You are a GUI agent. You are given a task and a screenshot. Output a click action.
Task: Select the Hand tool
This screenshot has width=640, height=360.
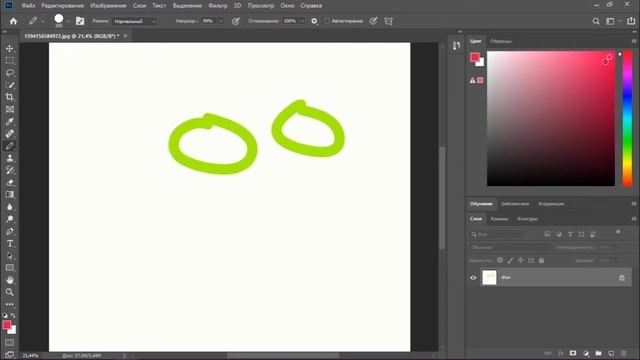pos(10,280)
